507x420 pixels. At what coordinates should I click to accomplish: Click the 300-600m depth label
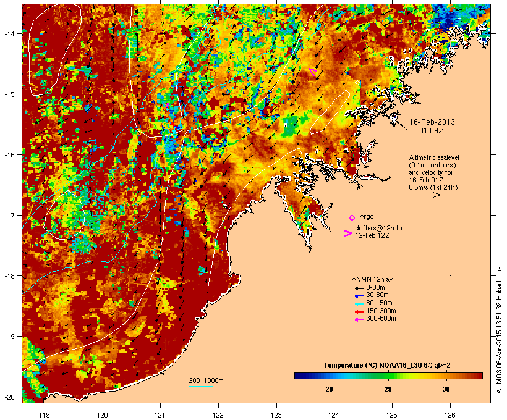click(381, 319)
